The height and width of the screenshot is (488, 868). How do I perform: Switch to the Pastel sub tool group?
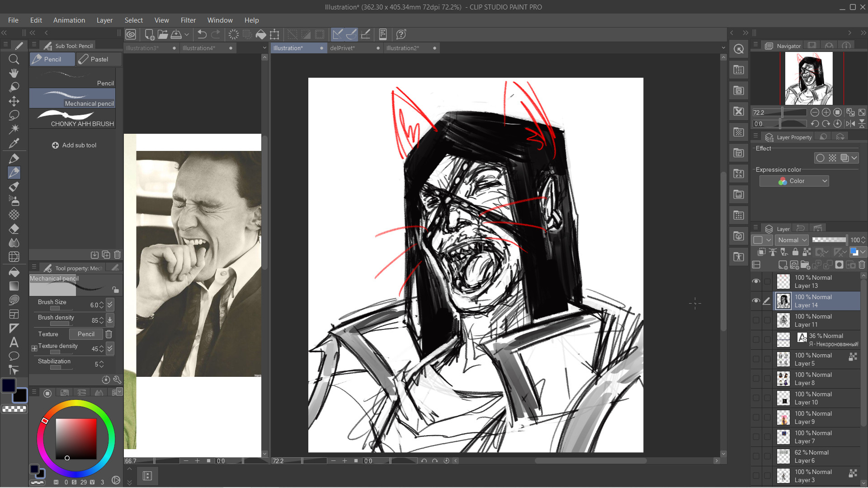click(x=99, y=59)
